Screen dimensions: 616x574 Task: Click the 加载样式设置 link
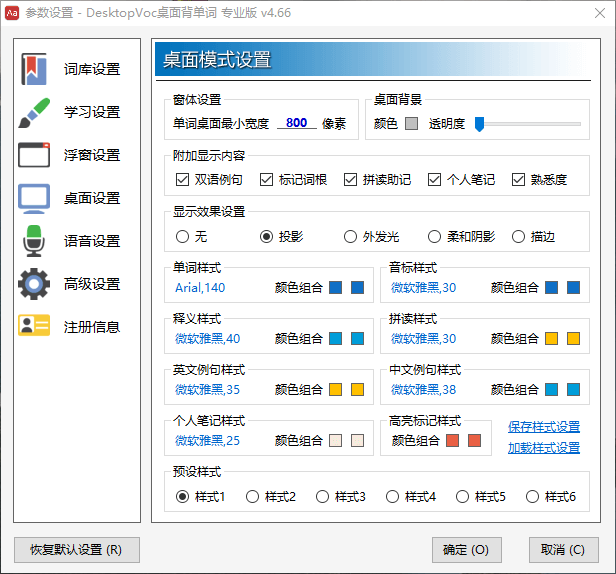pos(543,447)
